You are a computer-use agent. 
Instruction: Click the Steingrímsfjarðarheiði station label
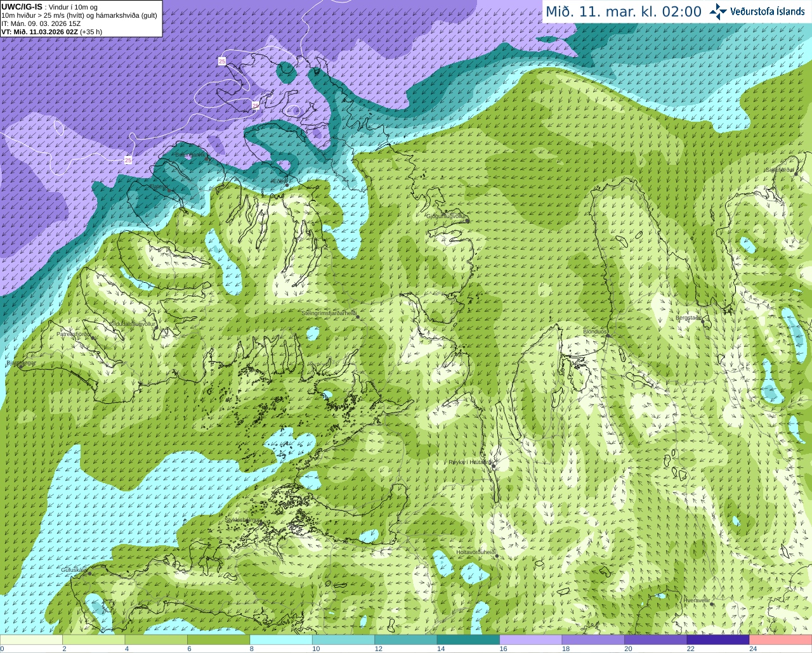tap(329, 313)
